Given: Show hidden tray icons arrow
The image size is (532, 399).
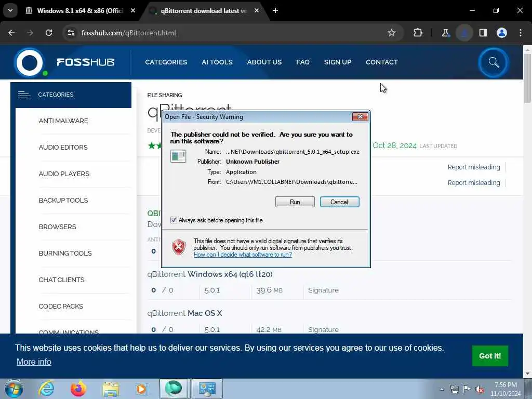Looking at the screenshot, I should coord(442,389).
